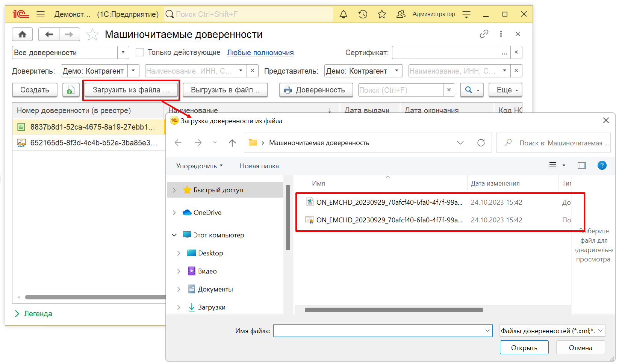Click the Администратор user icon
The height and width of the screenshot is (364, 619).
pos(401,14)
